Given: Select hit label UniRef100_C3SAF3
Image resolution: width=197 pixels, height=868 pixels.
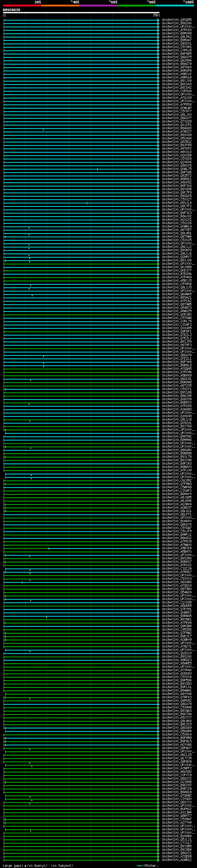Looking at the screenshot, I should pyautogui.click(x=177, y=325).
